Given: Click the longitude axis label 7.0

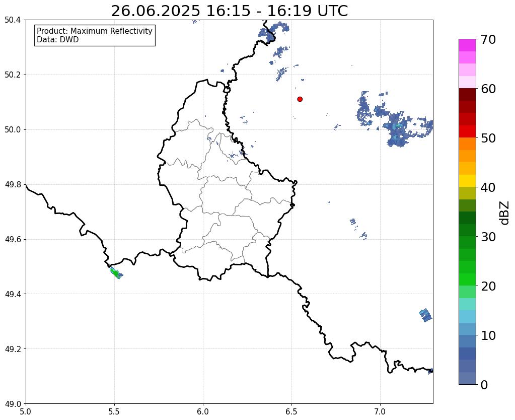Looking at the screenshot, I should point(380,411).
